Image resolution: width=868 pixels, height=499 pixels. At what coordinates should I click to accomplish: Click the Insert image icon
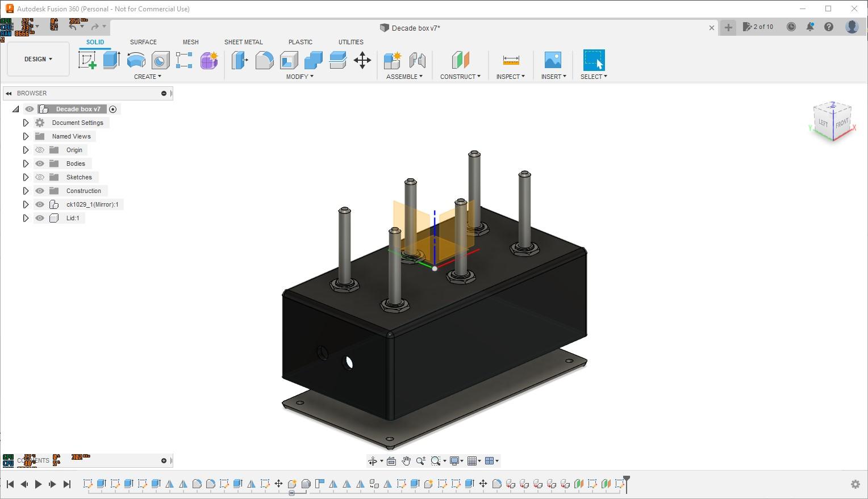click(x=553, y=60)
